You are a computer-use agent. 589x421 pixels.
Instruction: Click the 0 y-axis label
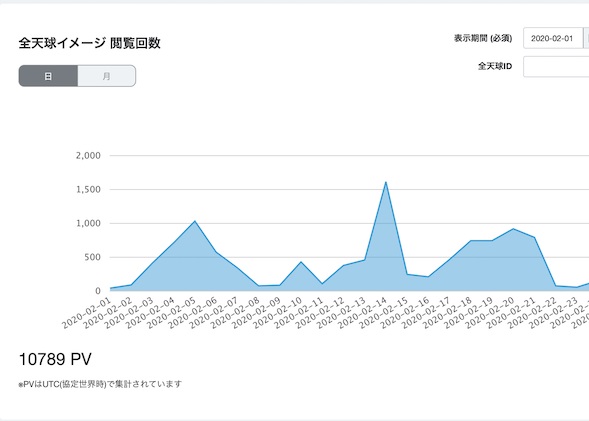[x=98, y=291]
